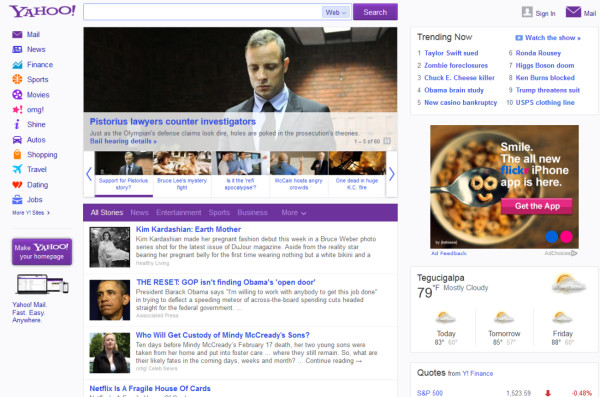
Task: Switch to the Entertainment tab
Action: pos(178,212)
